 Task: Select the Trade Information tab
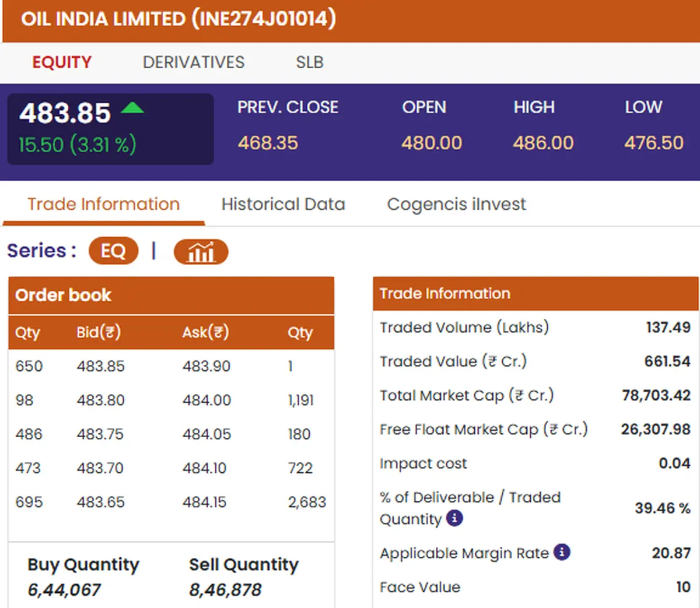(x=104, y=204)
